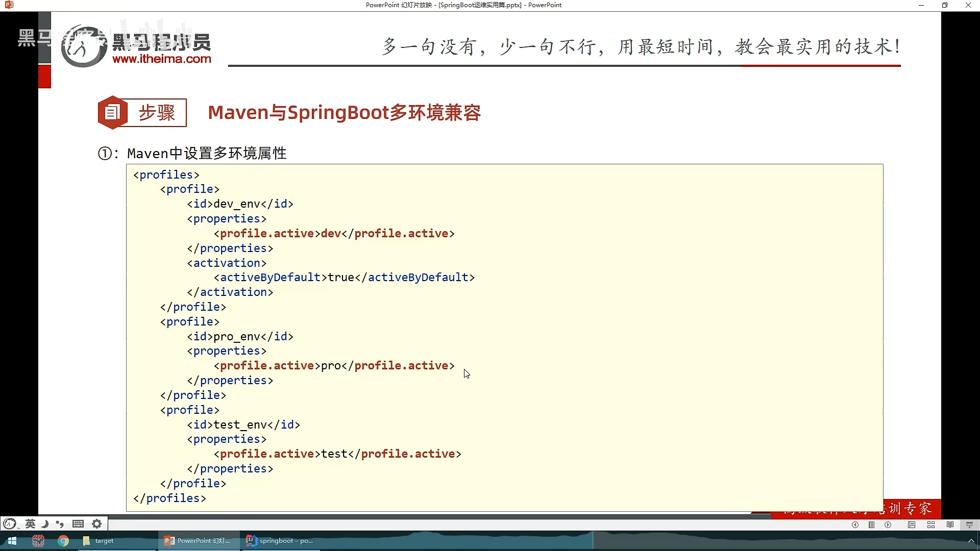Switch to springboot IntelliJ taskbar window
This screenshot has width=980, height=551.
click(x=280, y=541)
